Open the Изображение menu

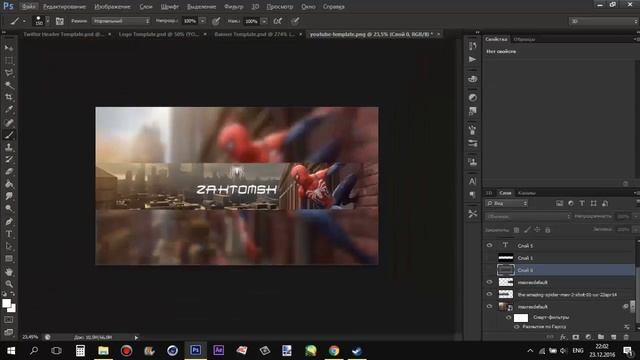pyautogui.click(x=112, y=7)
